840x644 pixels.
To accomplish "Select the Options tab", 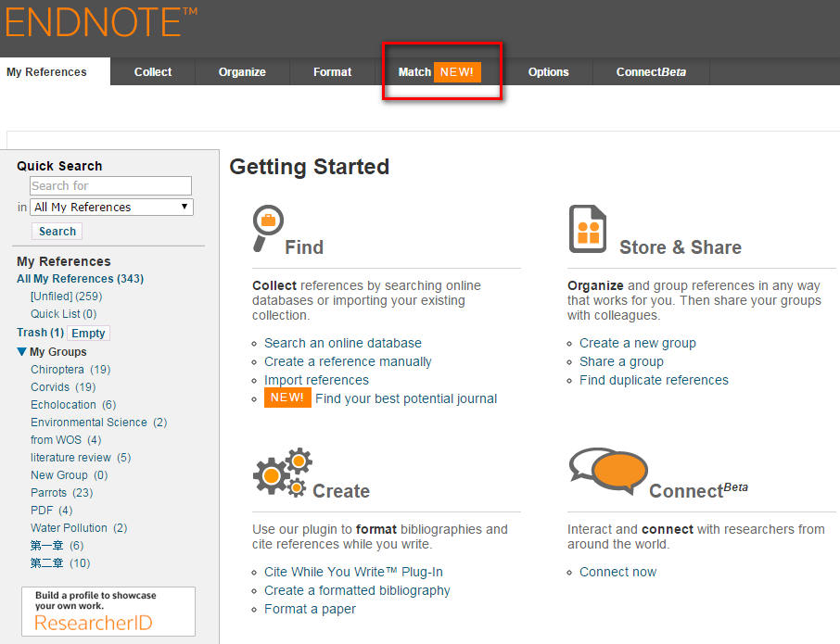I will pos(548,71).
